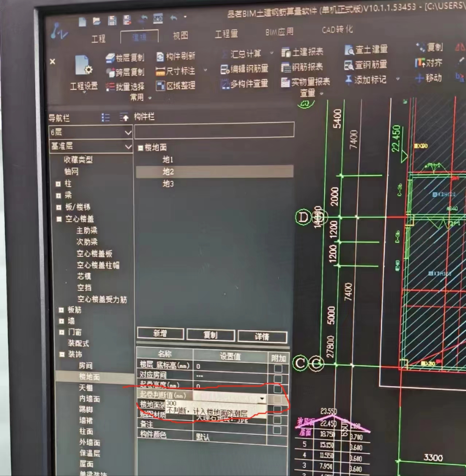Switch to the CAD转化 ribbon tab
466x476 pixels.
[337, 29]
